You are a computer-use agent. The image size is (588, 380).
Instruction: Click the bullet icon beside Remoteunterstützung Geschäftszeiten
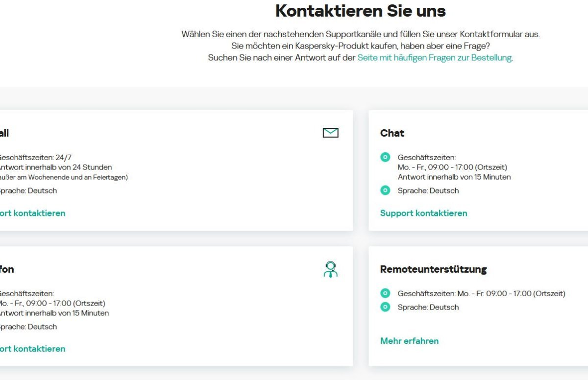[x=385, y=293]
